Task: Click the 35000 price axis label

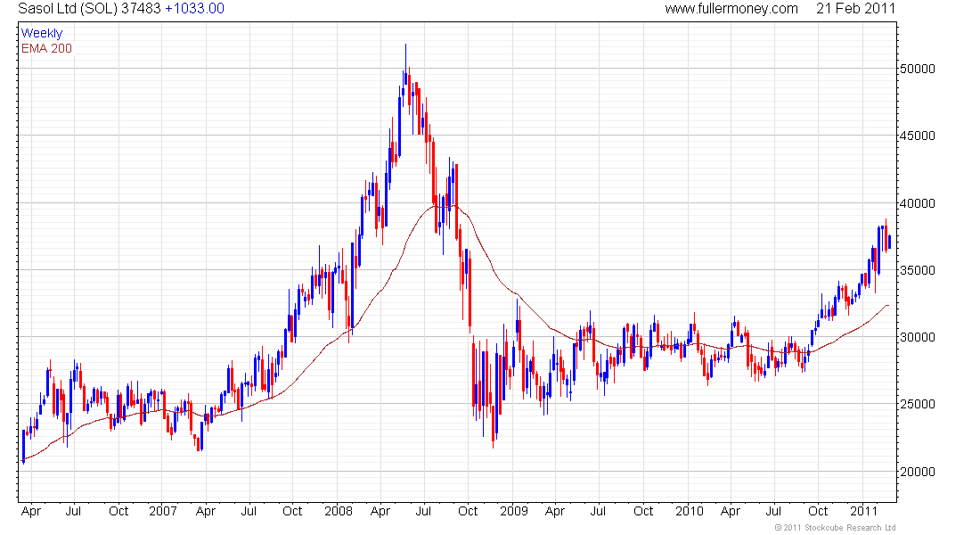Action: (918, 270)
